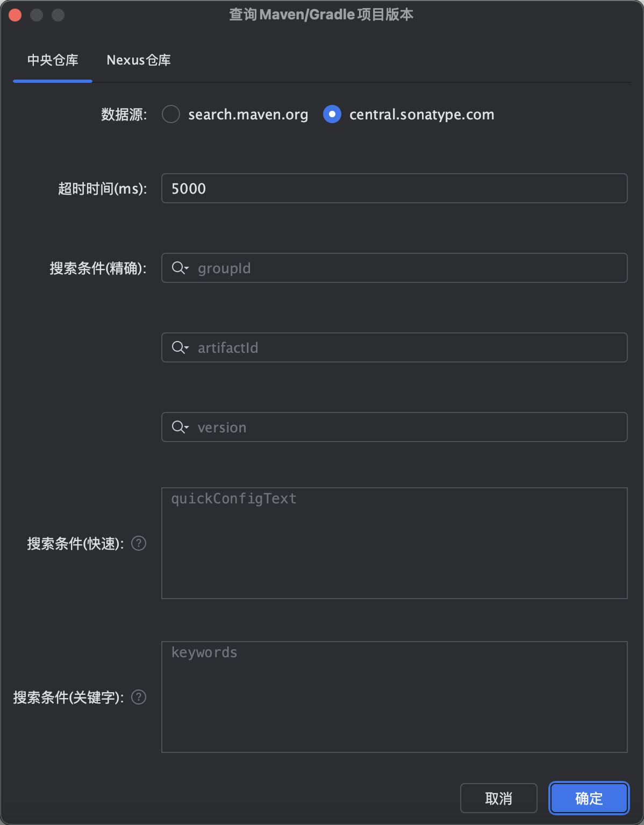Switch to the 中央仓库 tab
This screenshot has height=825, width=644.
click(x=53, y=60)
